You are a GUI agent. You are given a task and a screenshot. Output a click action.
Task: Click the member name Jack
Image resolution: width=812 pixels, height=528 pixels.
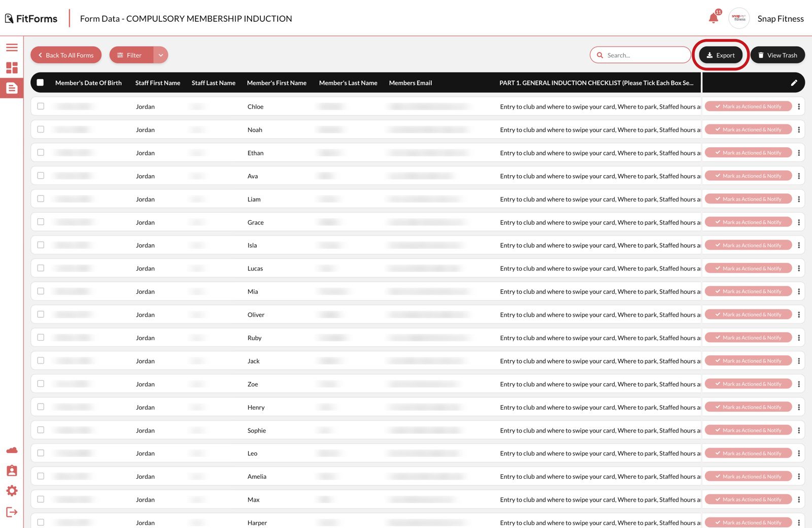tap(253, 361)
